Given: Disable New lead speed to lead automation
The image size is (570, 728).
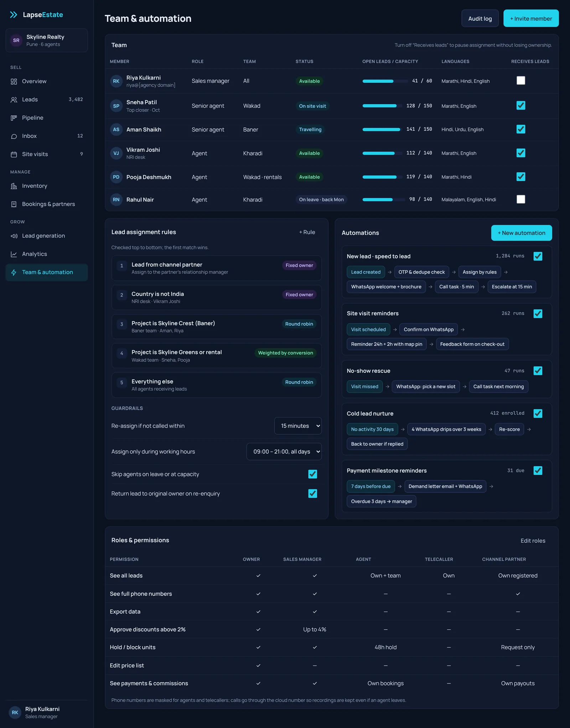Looking at the screenshot, I should (538, 256).
